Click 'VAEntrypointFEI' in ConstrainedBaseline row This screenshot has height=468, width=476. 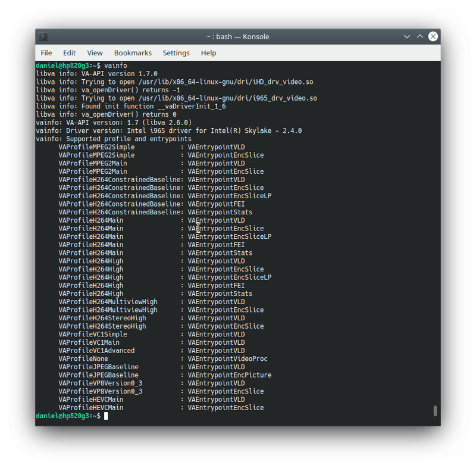(216, 204)
